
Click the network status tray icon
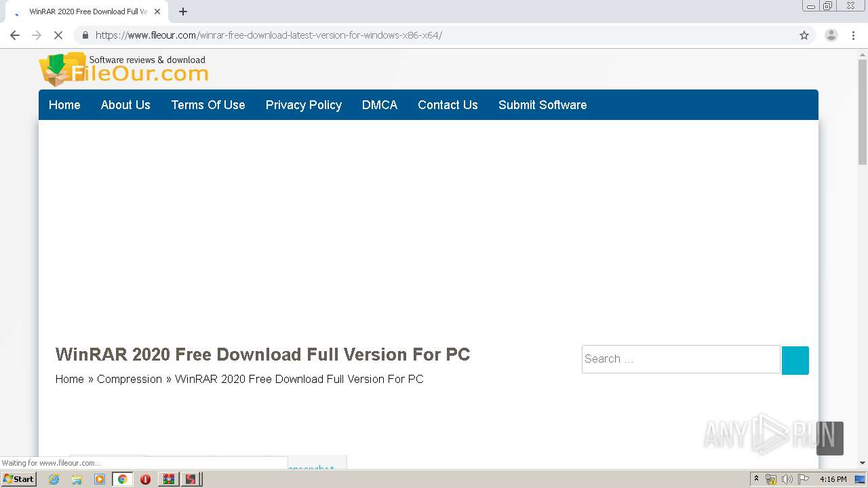[771, 479]
